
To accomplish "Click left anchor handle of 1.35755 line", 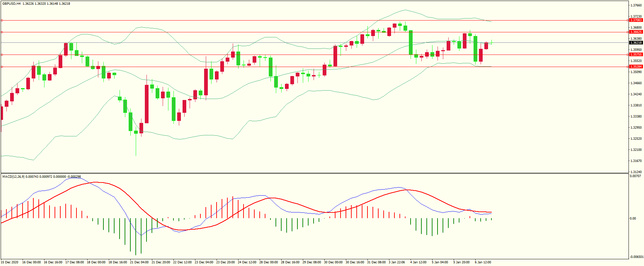I will (2, 55).
